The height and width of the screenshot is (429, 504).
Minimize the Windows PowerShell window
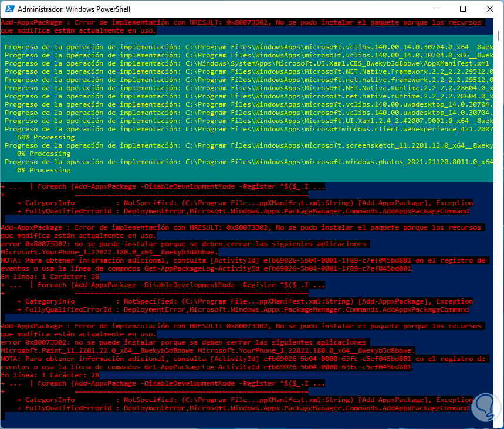click(x=436, y=9)
